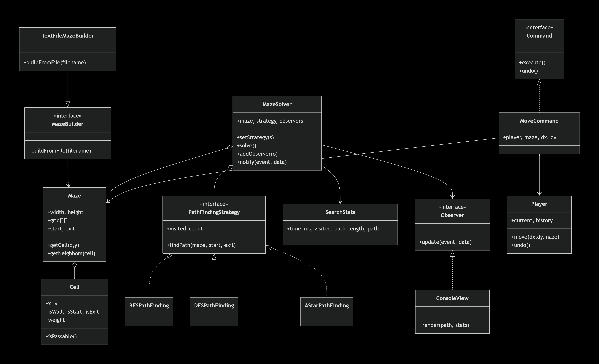Click the +width, height attribute in Maze
Screen dimensions: 599x364
coord(65,212)
